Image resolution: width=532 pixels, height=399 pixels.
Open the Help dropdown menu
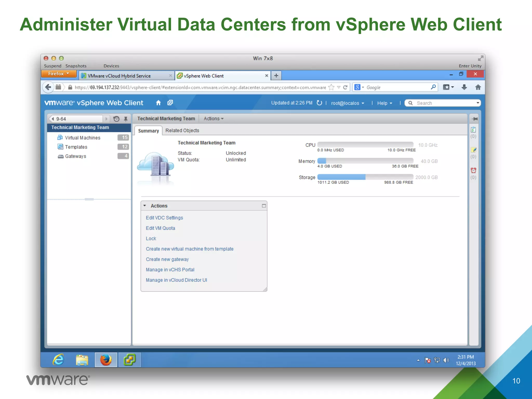point(385,103)
